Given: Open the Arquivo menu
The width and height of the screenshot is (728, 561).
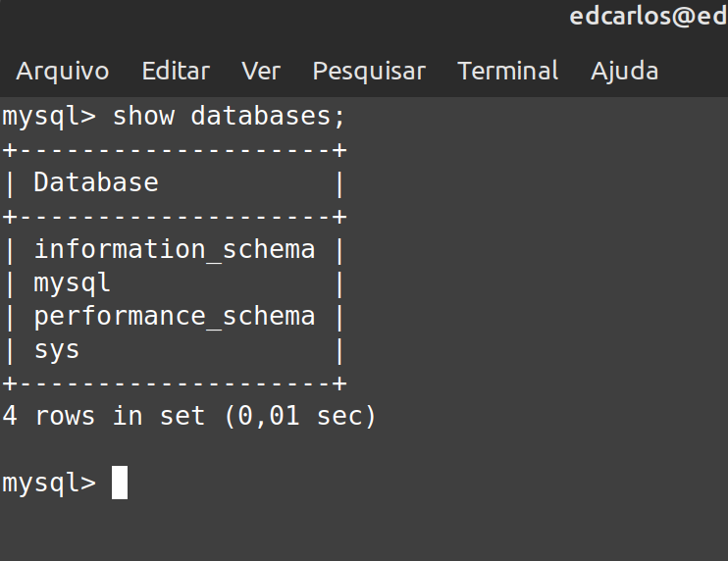Looking at the screenshot, I should pos(63,72).
